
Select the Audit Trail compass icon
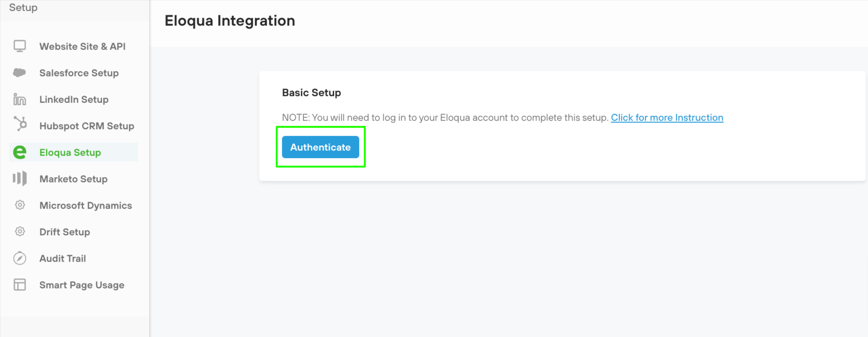19,258
